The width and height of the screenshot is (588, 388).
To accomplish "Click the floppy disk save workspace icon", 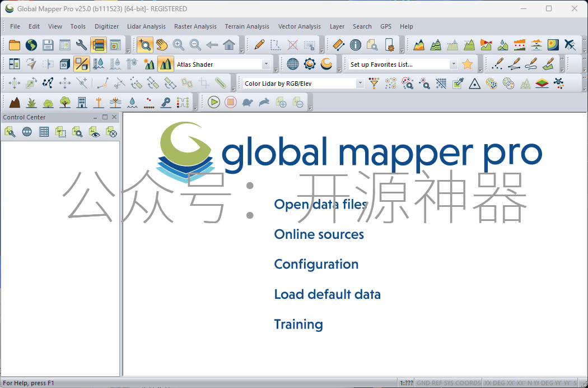I will pyautogui.click(x=48, y=45).
